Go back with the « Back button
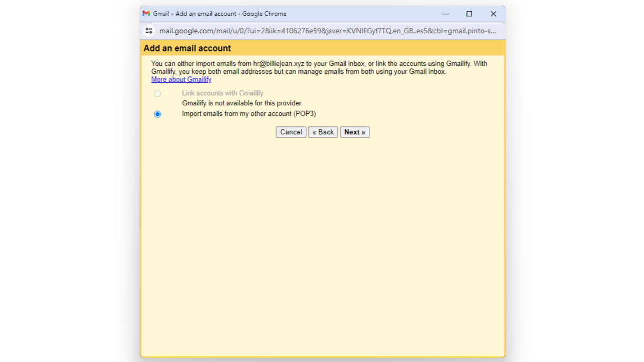 point(323,132)
